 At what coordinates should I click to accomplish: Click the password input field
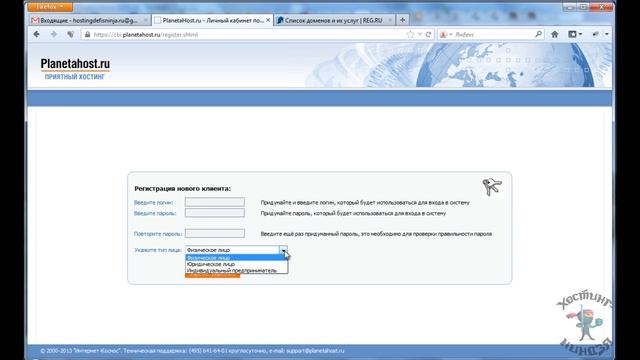pyautogui.click(x=215, y=213)
